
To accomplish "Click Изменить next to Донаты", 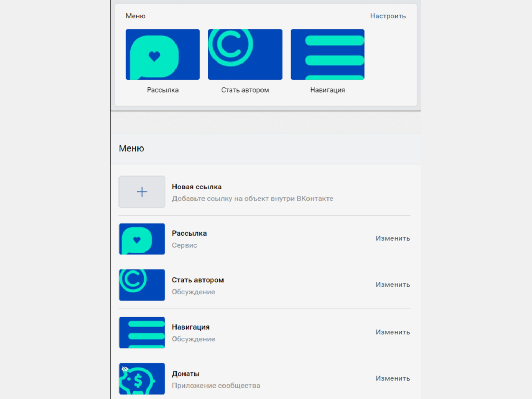I will point(392,378).
